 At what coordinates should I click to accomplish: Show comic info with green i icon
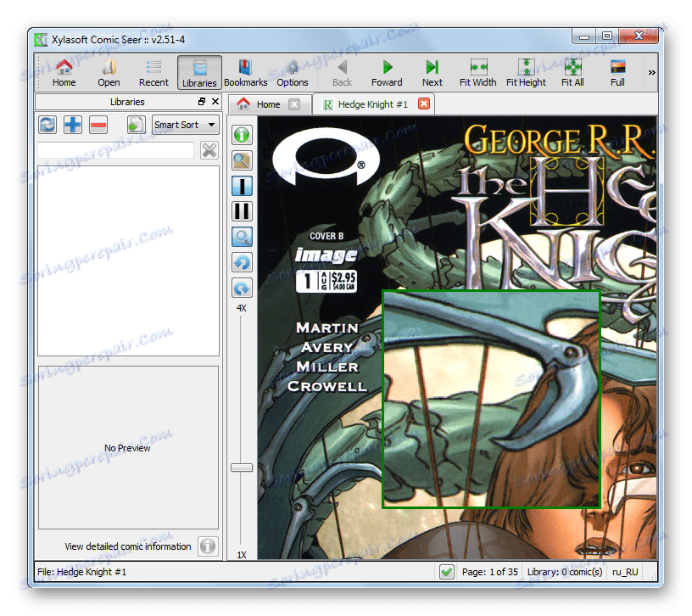click(x=242, y=135)
